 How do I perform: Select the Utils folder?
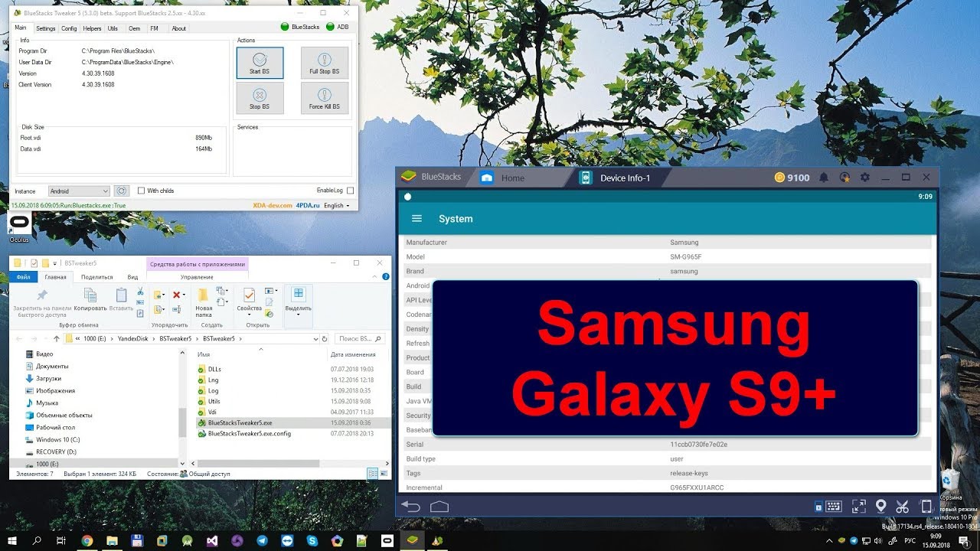214,401
